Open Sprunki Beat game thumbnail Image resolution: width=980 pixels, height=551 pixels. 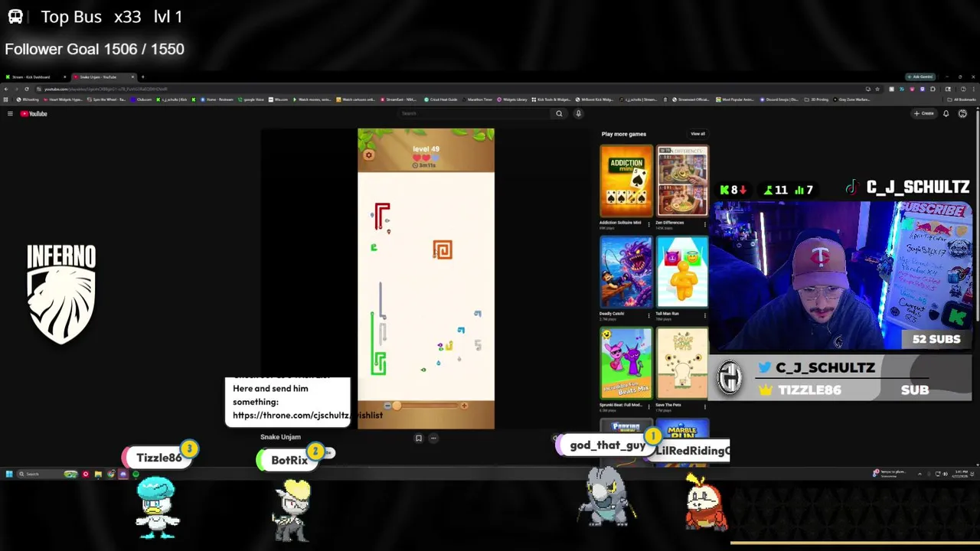(626, 364)
